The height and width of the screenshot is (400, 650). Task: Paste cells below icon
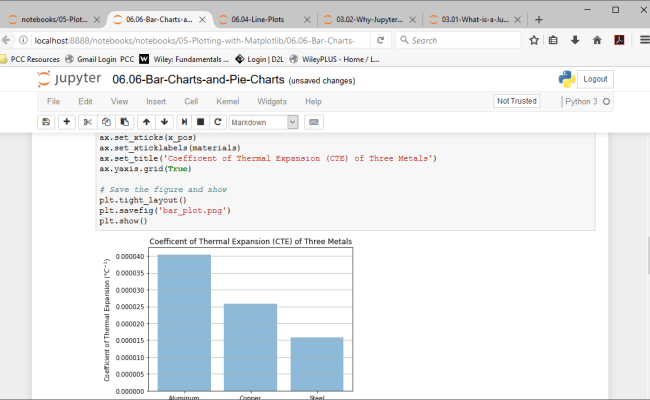[124, 122]
